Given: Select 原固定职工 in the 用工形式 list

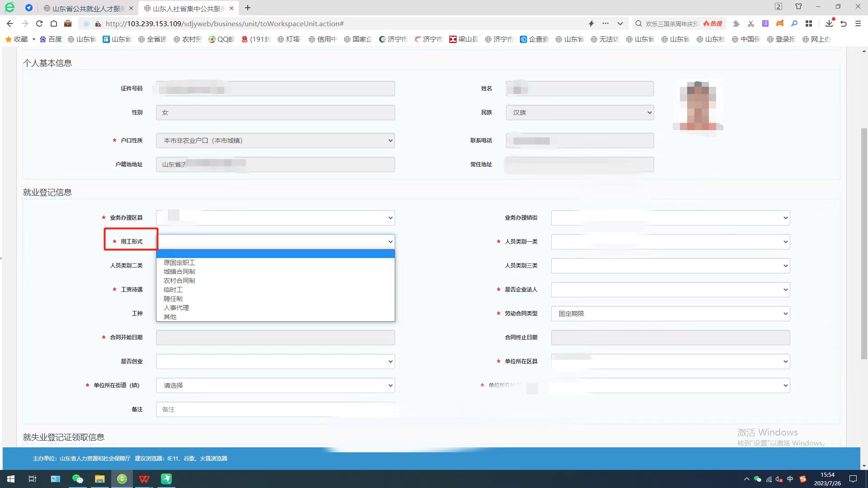Looking at the screenshot, I should point(275,263).
